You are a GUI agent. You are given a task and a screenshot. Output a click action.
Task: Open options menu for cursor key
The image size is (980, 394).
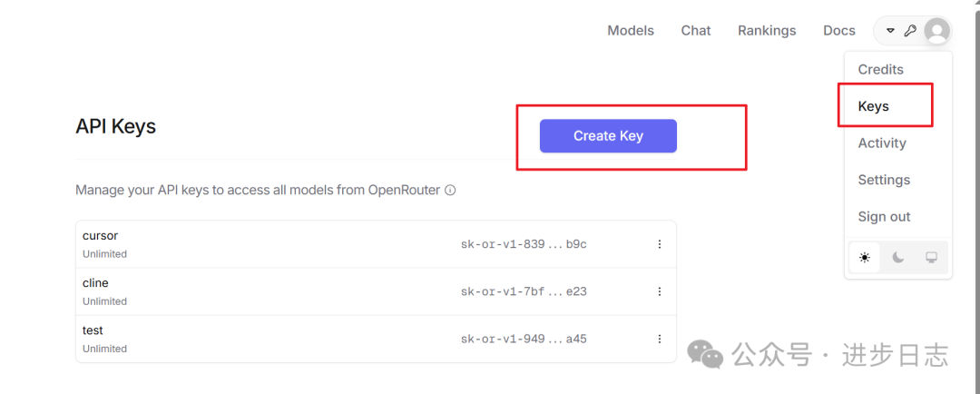[659, 244]
